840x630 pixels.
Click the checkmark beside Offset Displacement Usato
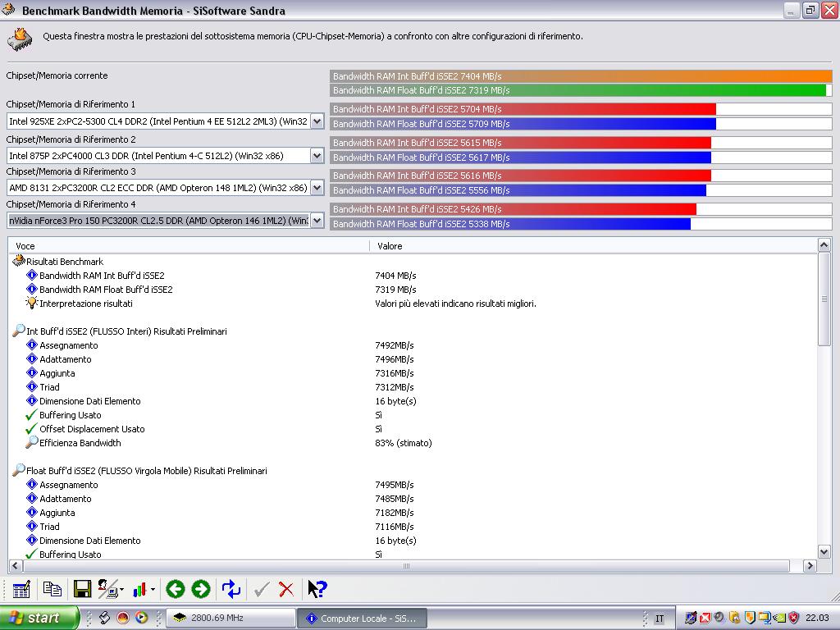point(32,428)
